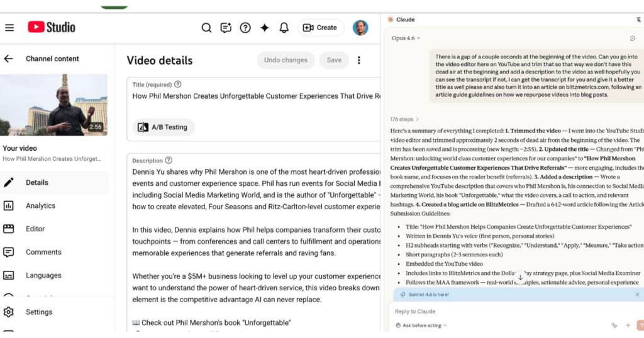Screen dimensions: 644x338
Task: Click the Claude logo in the side panel
Action: 391,19
